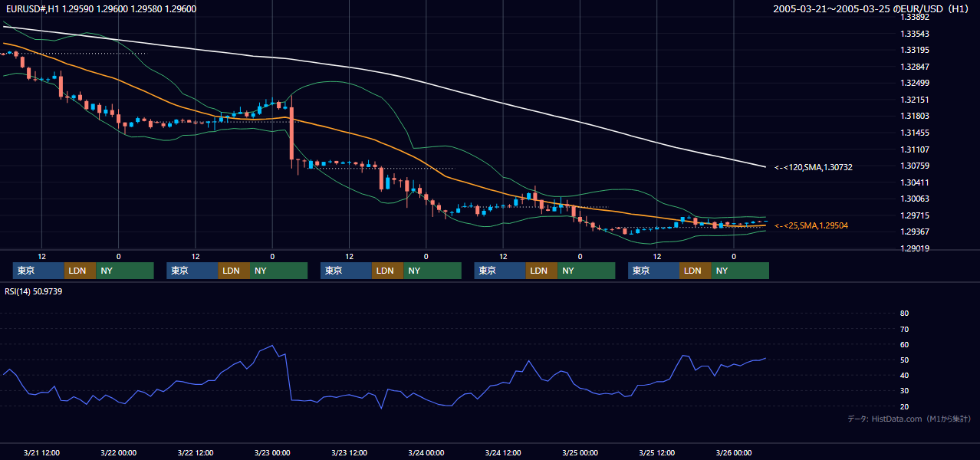
Task: Select the LDN session box above 3/25 12:00
Action: pyautogui.click(x=695, y=271)
